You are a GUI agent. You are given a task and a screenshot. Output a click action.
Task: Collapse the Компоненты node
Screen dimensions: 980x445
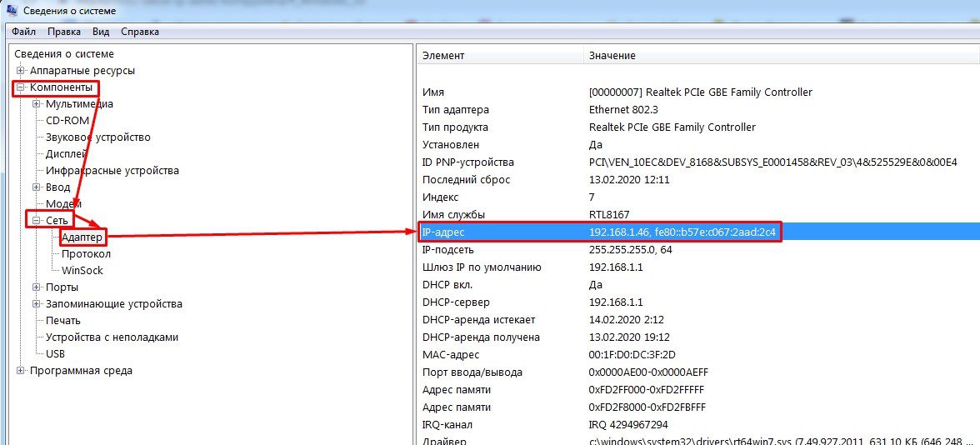pos(21,87)
